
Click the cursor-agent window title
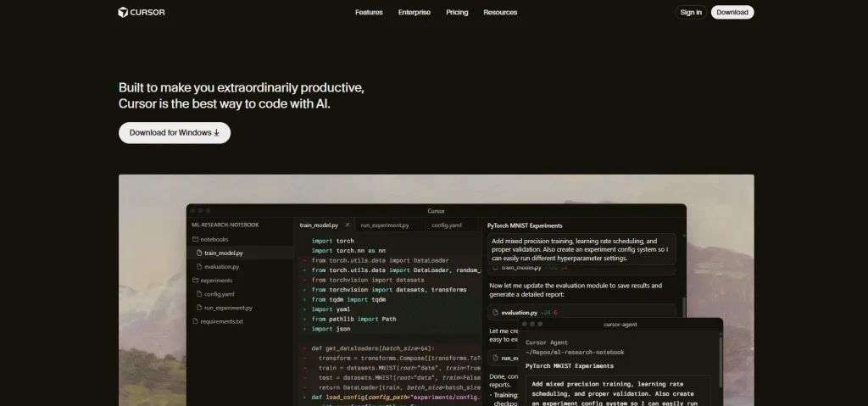pos(620,325)
